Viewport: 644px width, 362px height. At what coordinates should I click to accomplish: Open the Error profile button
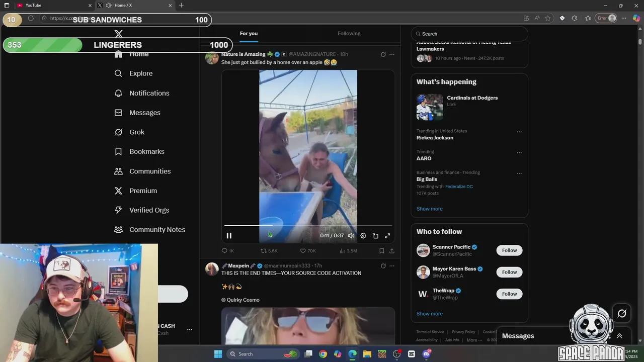[x=606, y=18]
